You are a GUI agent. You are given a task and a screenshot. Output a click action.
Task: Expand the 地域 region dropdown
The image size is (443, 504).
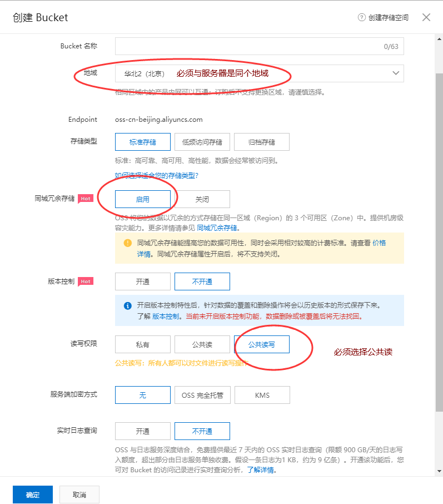[x=396, y=73]
